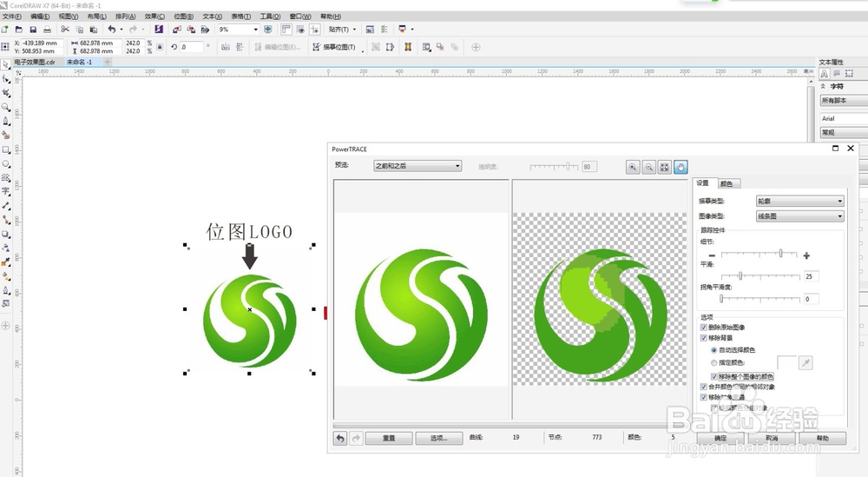Select the 自动选择颜色 radio button
This screenshot has height=477, width=868.
tap(714, 350)
